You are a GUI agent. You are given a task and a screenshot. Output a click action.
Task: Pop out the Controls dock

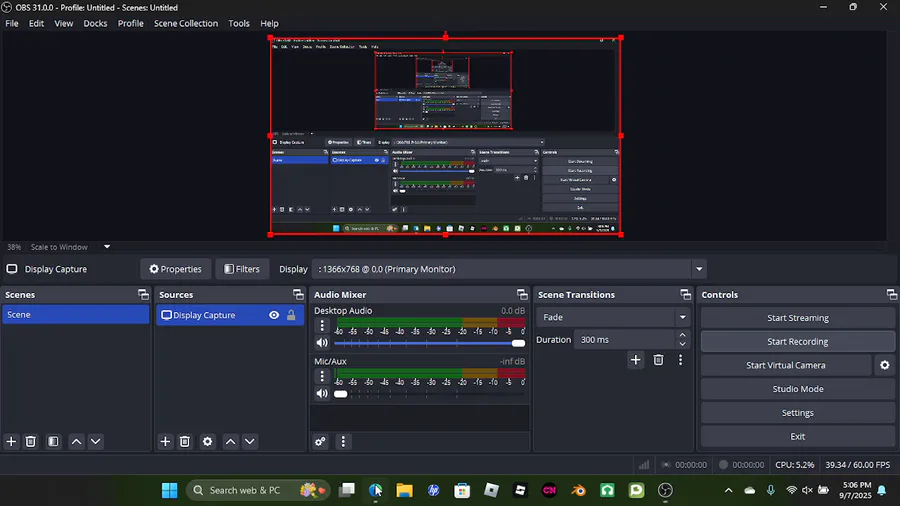(x=891, y=294)
